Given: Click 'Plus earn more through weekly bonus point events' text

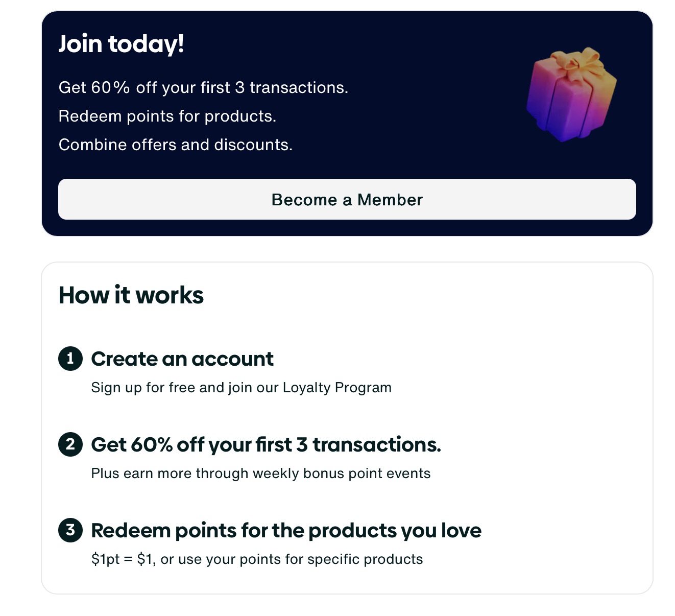Looking at the screenshot, I should pos(260,473).
